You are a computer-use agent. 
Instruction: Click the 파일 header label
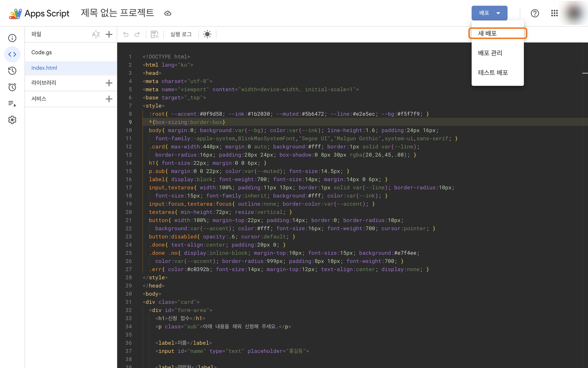tap(36, 34)
